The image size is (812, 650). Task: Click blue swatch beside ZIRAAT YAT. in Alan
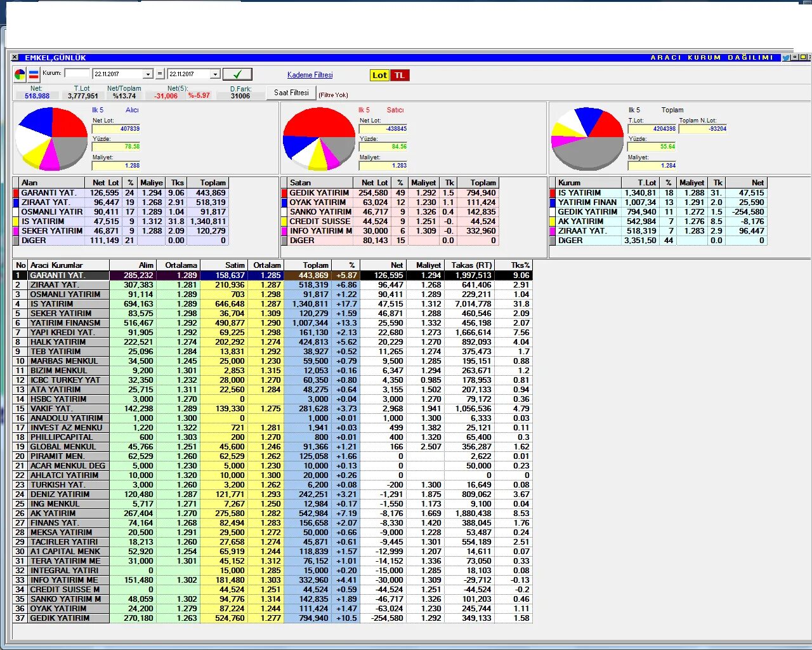click(16, 202)
